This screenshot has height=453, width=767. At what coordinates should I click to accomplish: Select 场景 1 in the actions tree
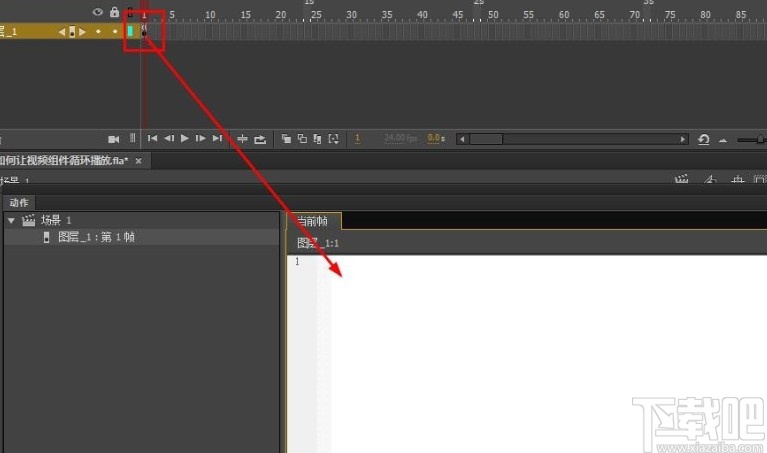tap(56, 220)
